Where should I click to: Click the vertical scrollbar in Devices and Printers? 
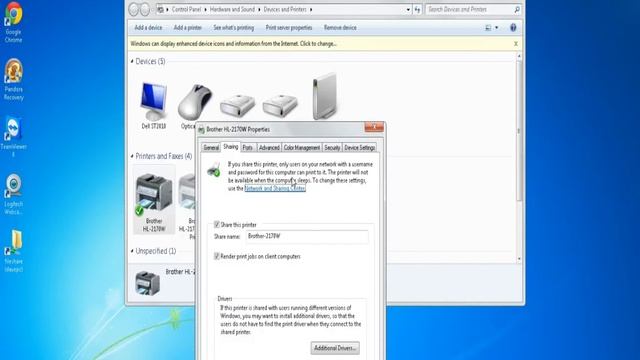coord(519,131)
